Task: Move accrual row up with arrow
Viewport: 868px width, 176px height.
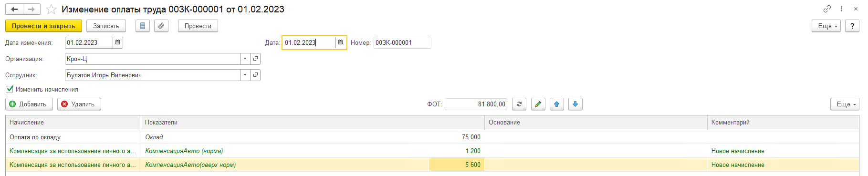Action: click(557, 104)
